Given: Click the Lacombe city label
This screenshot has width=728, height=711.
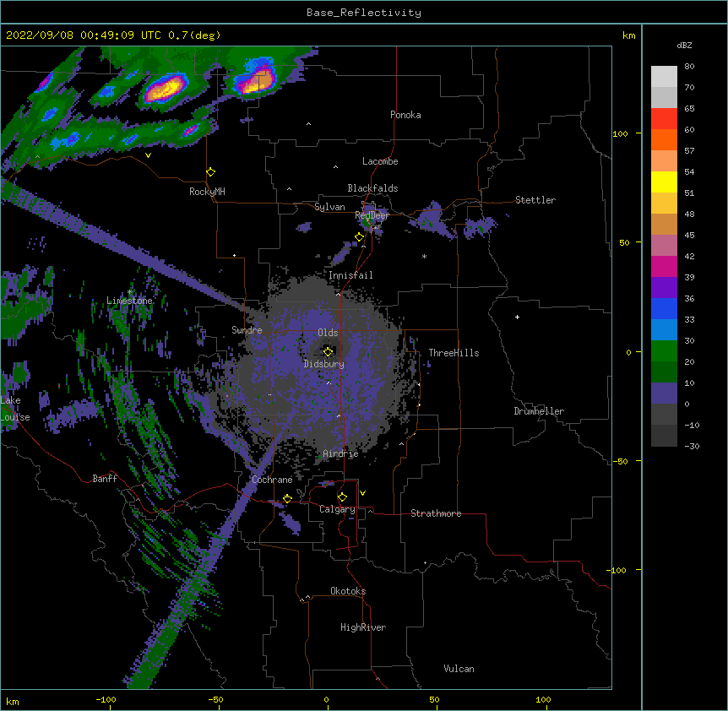Looking at the screenshot, I should [x=380, y=161].
